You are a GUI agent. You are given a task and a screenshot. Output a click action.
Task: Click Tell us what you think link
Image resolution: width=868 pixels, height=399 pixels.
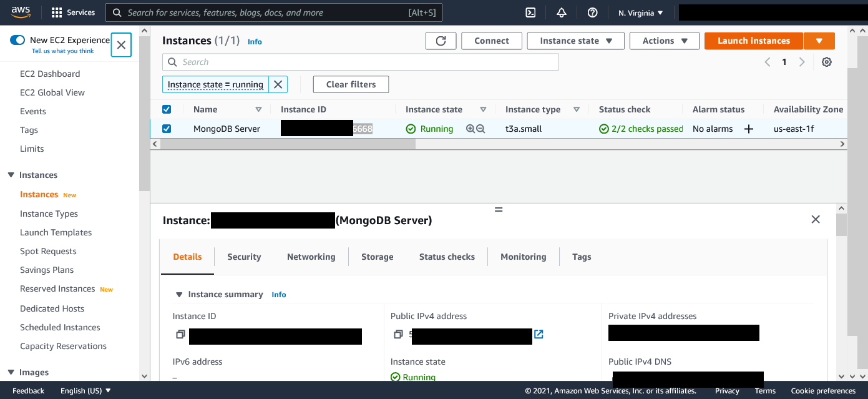click(x=63, y=51)
